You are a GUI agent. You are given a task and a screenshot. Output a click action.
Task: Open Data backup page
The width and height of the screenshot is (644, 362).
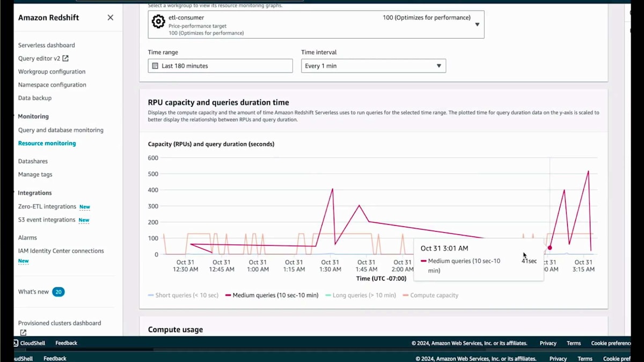(35, 98)
